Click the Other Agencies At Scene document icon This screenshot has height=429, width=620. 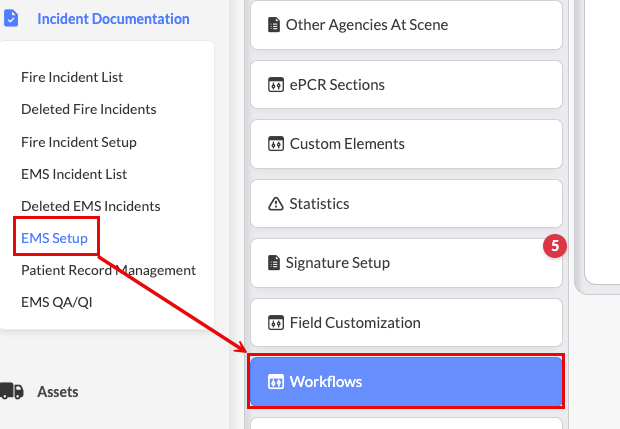coord(274,24)
